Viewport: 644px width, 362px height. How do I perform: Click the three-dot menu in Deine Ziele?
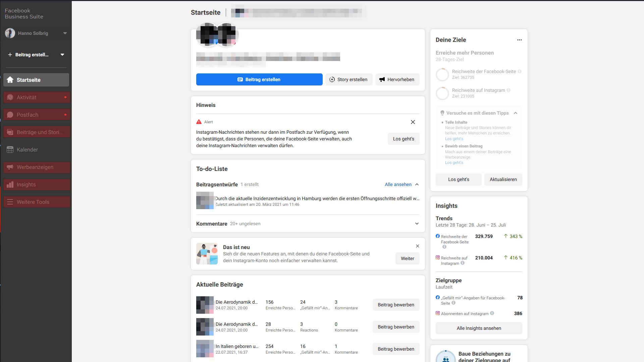point(519,40)
